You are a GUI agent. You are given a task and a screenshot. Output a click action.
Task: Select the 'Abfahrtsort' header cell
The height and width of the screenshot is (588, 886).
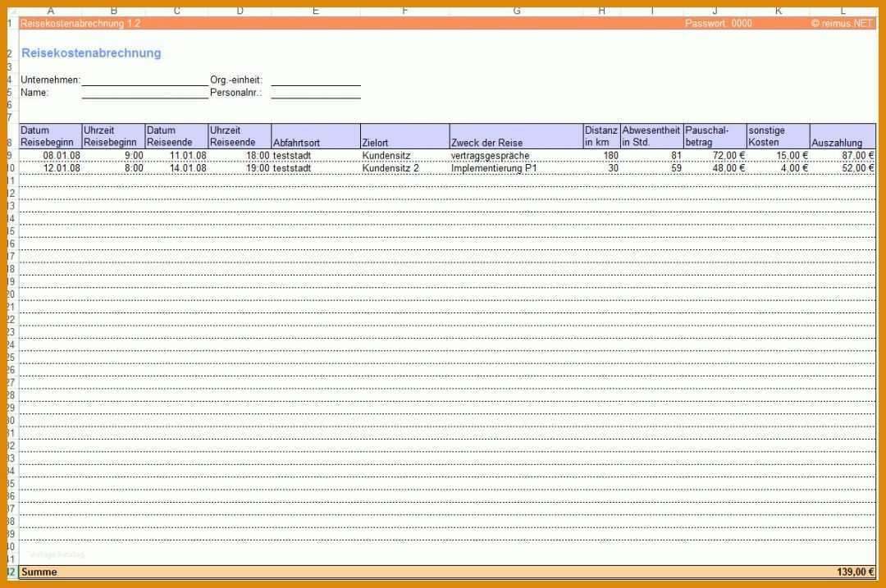(316, 136)
